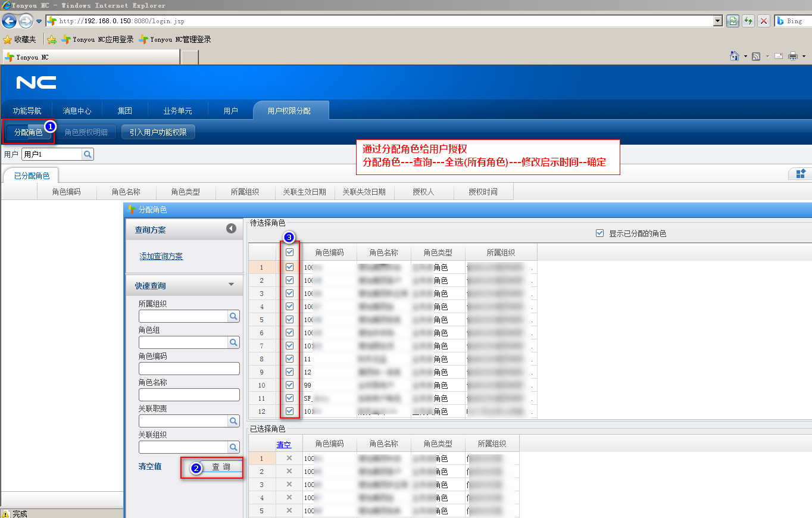Screen dimensions: 812x518
Task: Click into the 角色编码 input field
Action: point(189,369)
